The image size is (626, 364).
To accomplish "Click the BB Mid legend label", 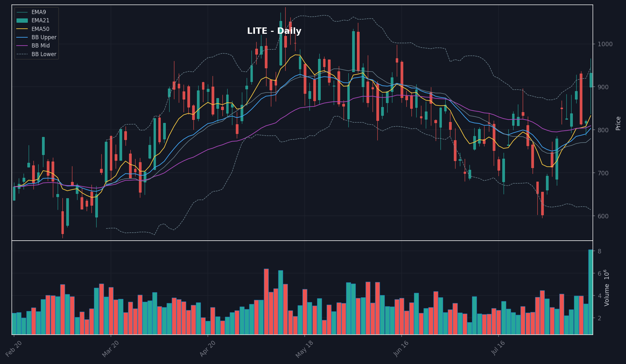I will click(40, 46).
